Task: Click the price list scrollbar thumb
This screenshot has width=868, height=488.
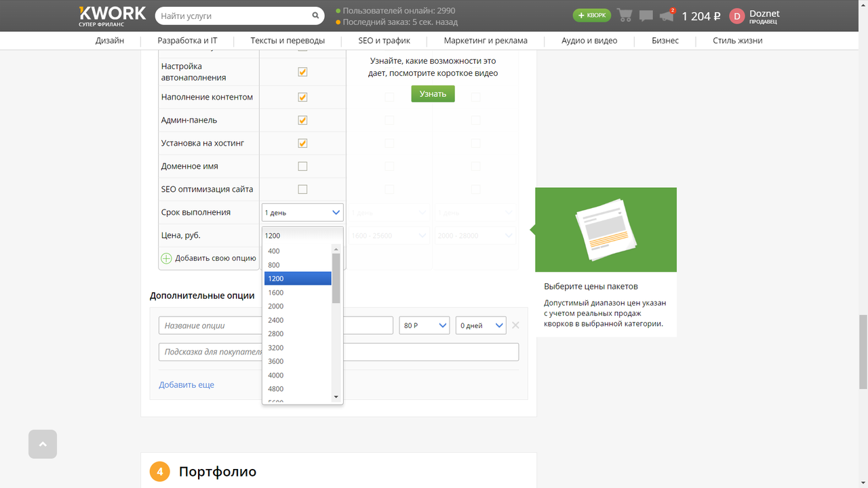Action: (x=336, y=278)
